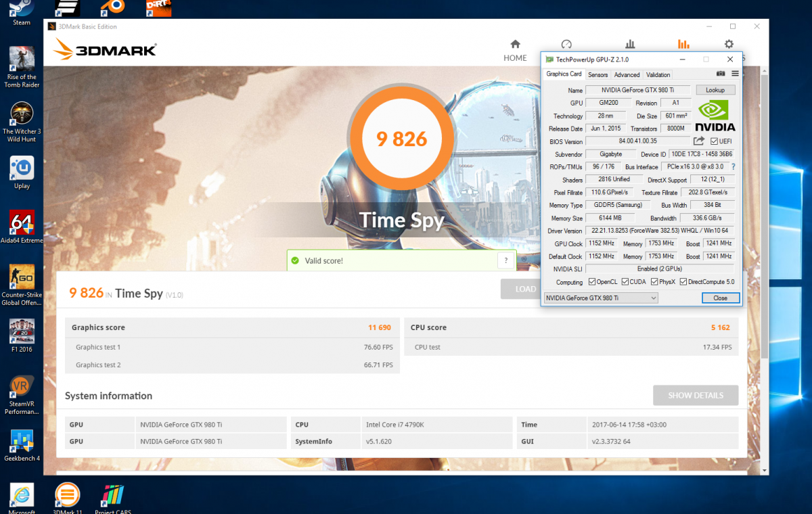
Task: Click the NVIDIA logo in GPU-Z
Action: pos(715,115)
